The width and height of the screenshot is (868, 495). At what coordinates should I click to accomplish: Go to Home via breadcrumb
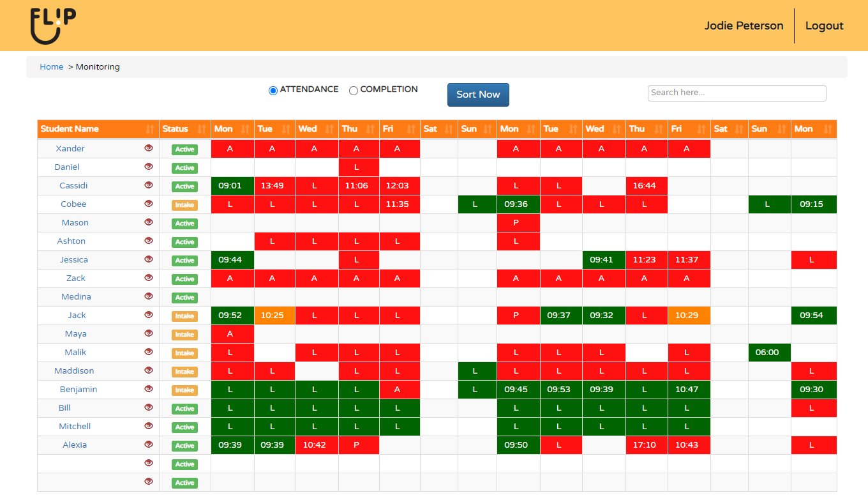click(51, 67)
